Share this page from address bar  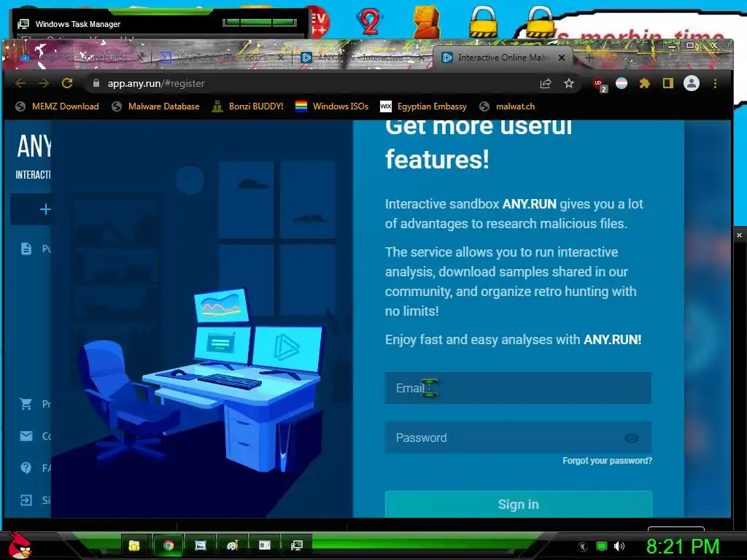point(546,84)
